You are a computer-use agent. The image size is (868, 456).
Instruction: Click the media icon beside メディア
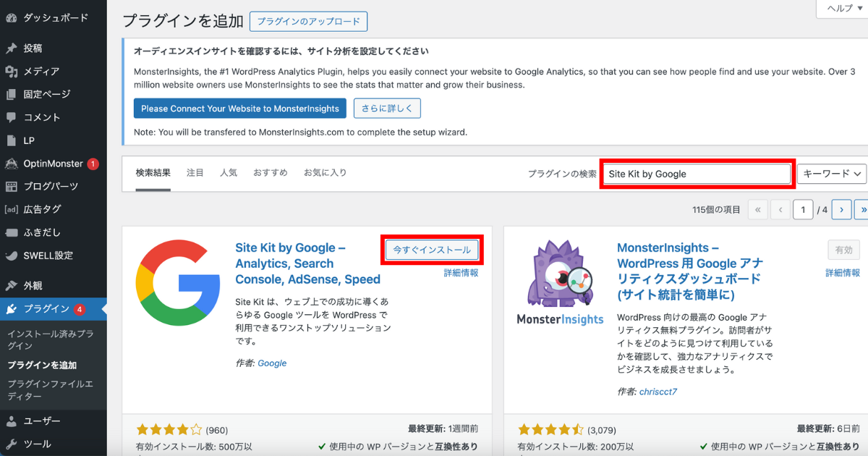coord(12,72)
